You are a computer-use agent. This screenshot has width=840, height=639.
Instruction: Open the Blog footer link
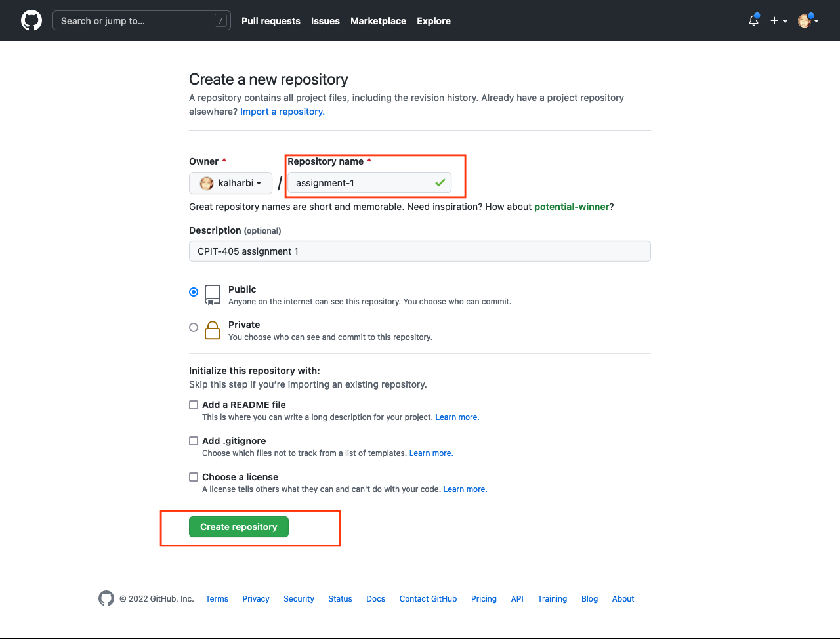point(589,599)
